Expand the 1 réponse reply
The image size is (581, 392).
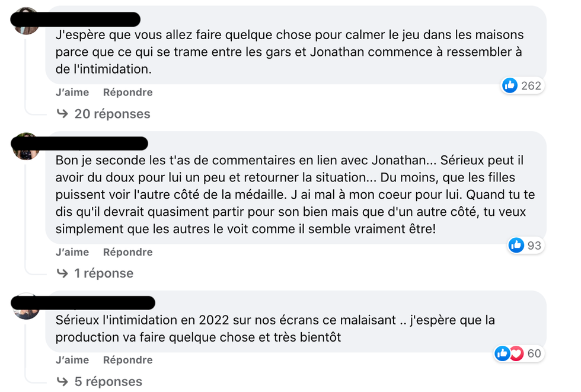pyautogui.click(x=104, y=273)
